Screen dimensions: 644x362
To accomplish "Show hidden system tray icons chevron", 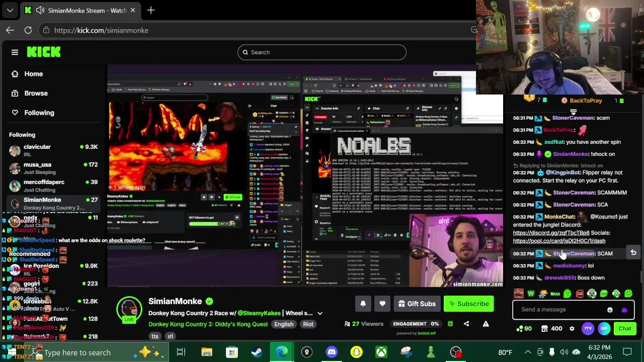I will 528,352.
